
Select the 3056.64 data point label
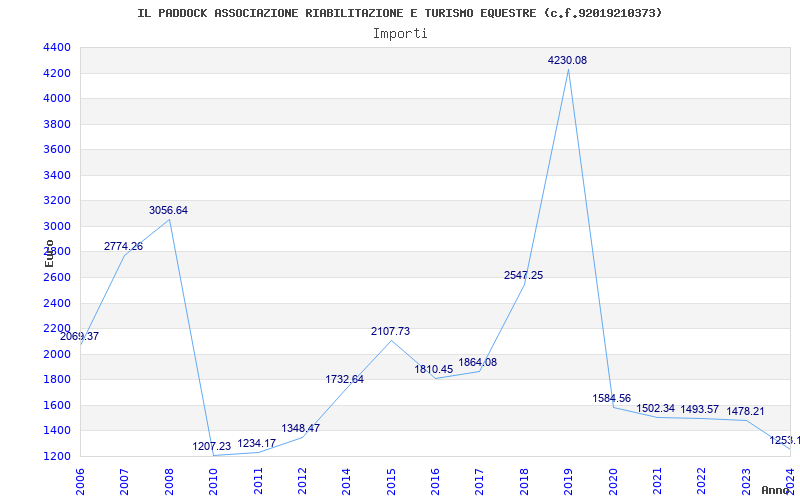coord(168,210)
